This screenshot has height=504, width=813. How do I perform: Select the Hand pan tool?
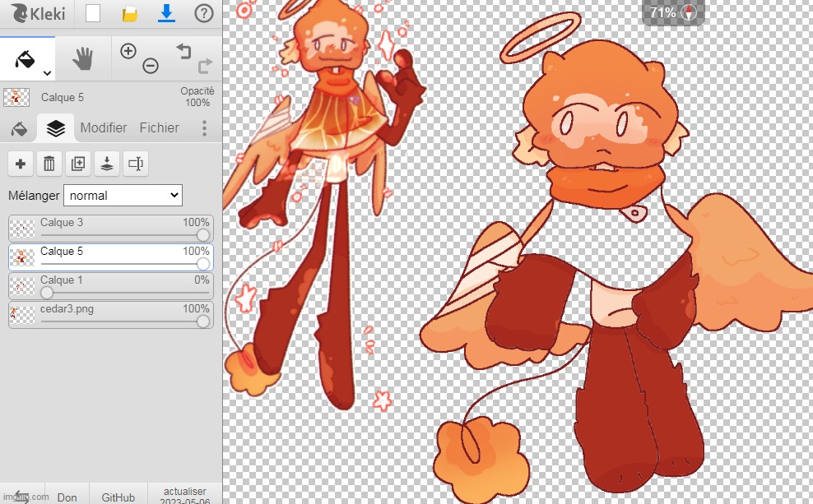[x=82, y=58]
